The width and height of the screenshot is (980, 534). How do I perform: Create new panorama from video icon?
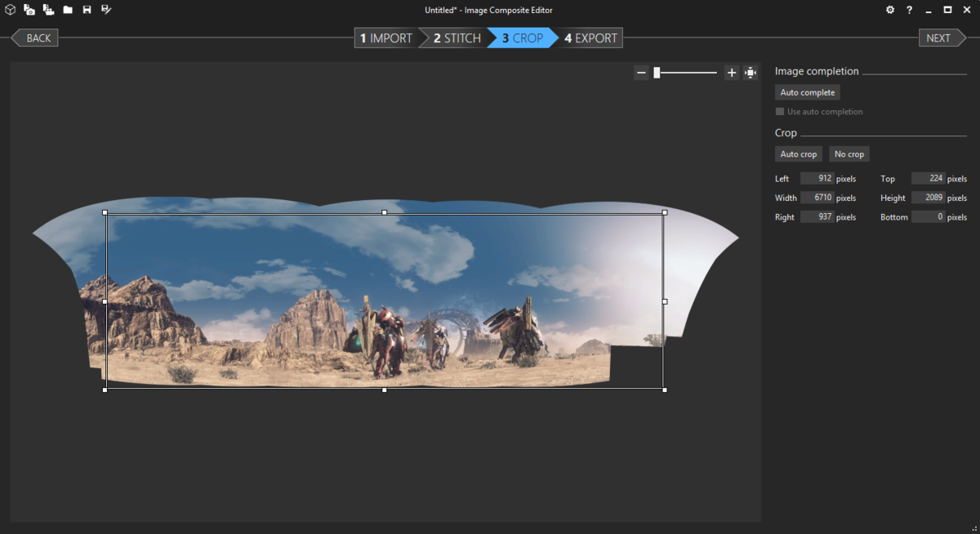49,10
